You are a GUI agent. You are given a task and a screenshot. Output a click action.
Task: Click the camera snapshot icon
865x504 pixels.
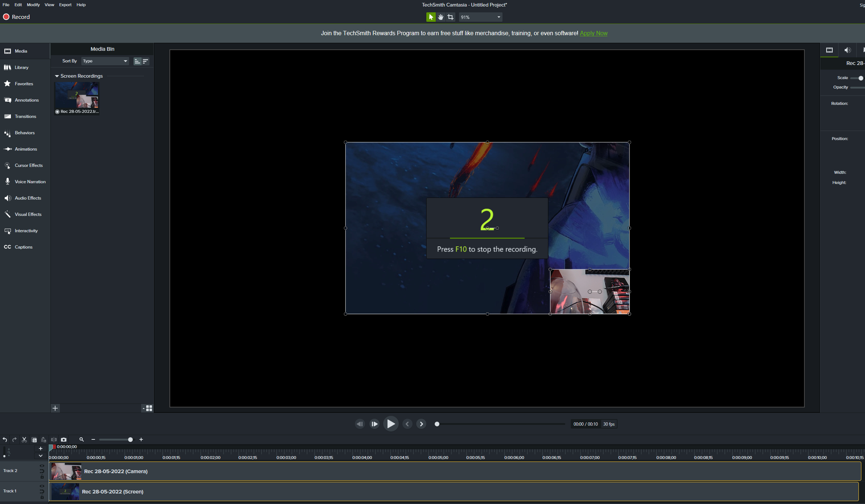point(64,439)
